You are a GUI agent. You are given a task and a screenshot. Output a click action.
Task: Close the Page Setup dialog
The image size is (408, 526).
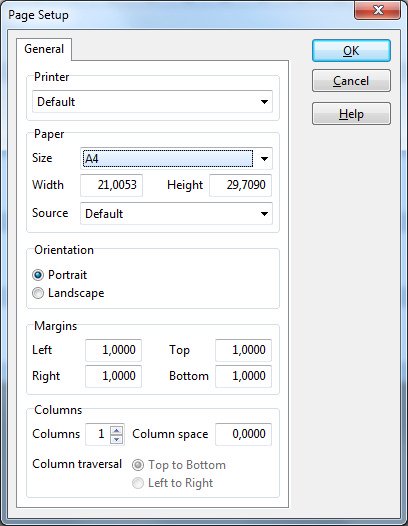tap(377, 10)
